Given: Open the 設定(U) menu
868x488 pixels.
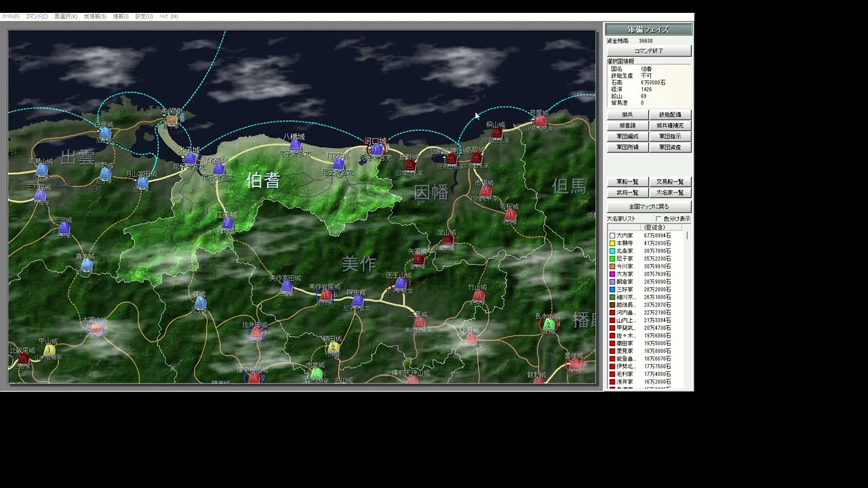Looking at the screenshot, I should (x=144, y=16).
